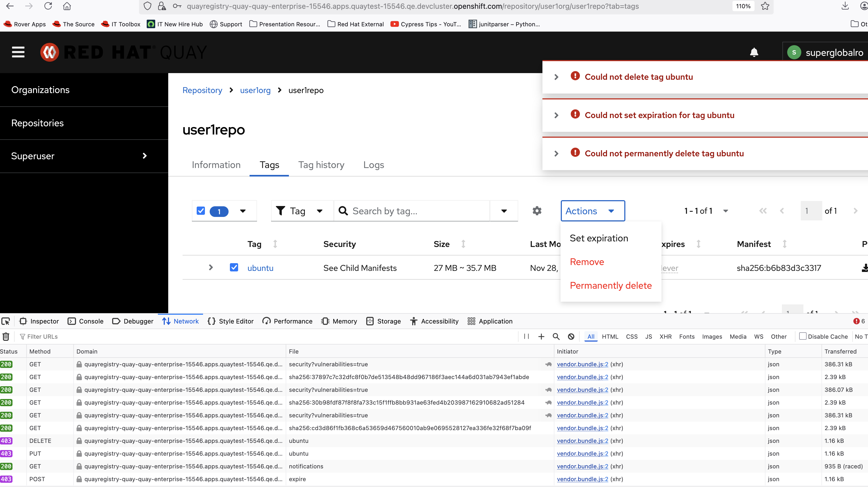
Task: Uncheck the ubuntu tag row checkbox
Action: 234,268
